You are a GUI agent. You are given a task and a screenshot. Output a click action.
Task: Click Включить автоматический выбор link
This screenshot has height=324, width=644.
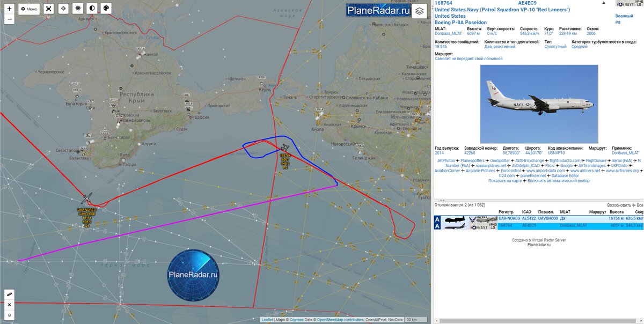click(558, 181)
